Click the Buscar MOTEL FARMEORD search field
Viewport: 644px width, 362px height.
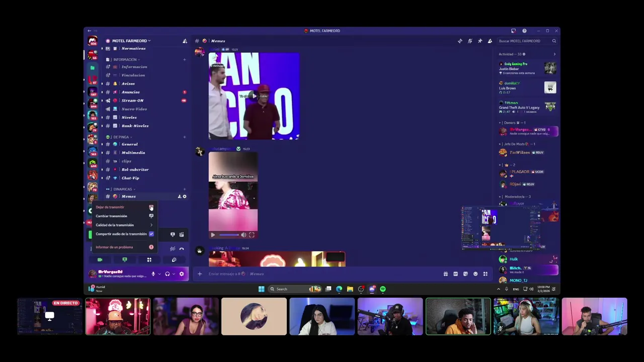(x=527, y=41)
